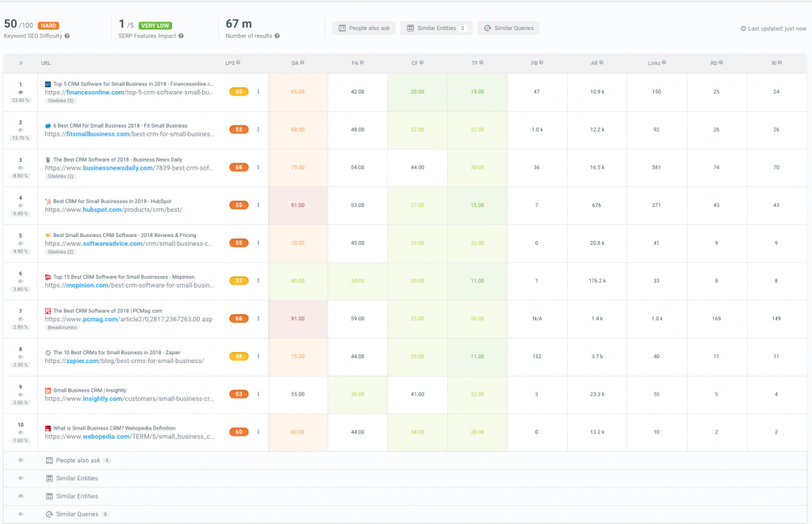This screenshot has height=524, width=812.
Task: Click the RI column help icon
Action: coord(779,63)
